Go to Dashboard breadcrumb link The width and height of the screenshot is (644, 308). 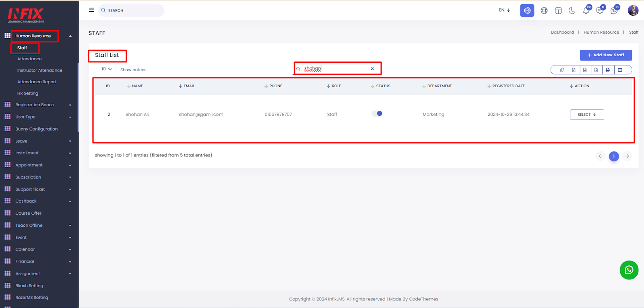coord(562,32)
